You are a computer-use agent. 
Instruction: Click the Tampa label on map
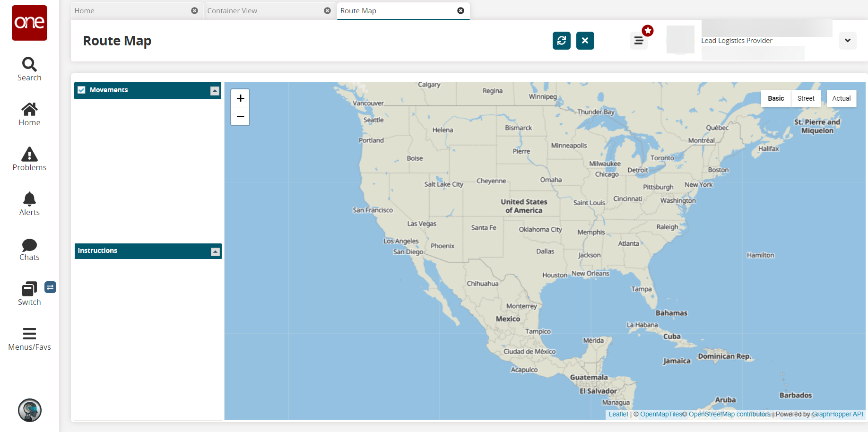641,289
